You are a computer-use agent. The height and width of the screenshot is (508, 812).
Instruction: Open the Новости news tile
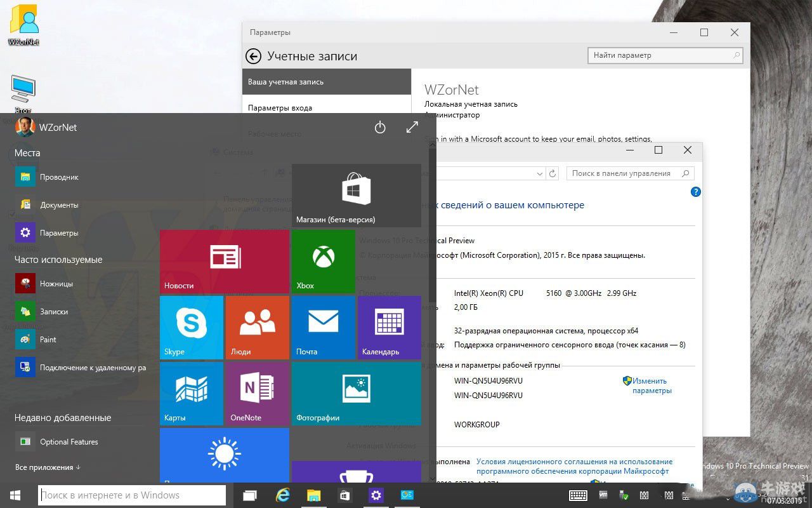click(225, 262)
